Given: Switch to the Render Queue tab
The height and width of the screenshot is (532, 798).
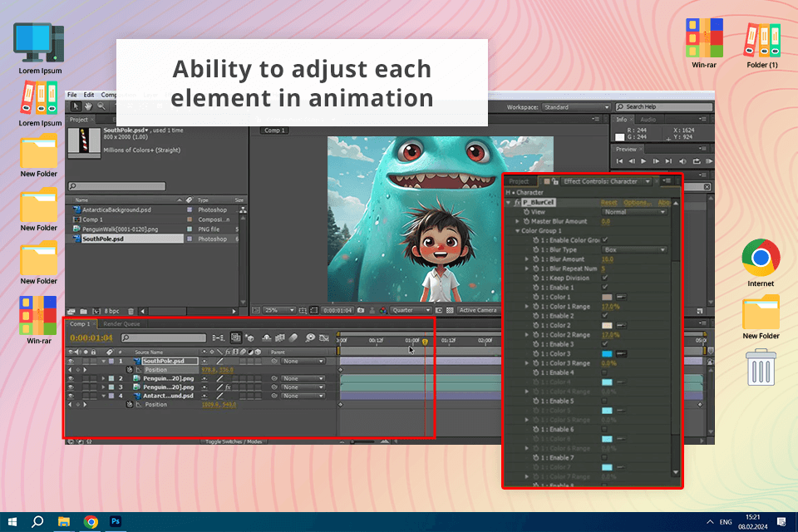Looking at the screenshot, I should [121, 324].
